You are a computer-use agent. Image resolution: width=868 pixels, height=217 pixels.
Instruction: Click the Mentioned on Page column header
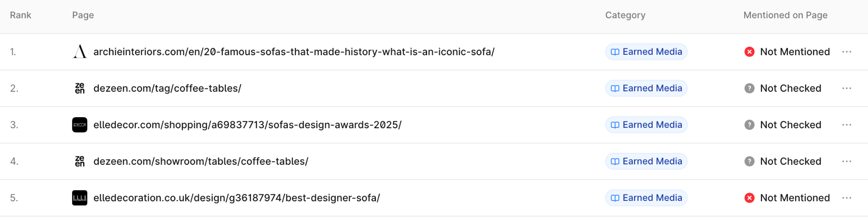pyautogui.click(x=785, y=15)
